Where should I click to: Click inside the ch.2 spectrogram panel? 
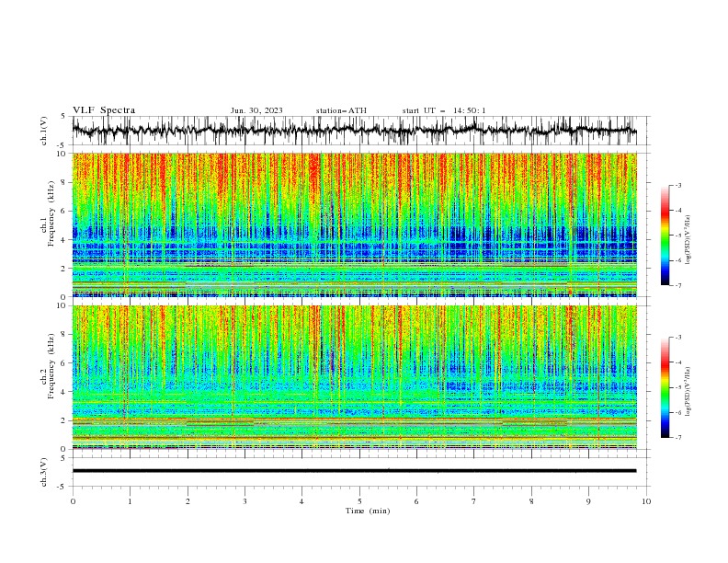354,377
